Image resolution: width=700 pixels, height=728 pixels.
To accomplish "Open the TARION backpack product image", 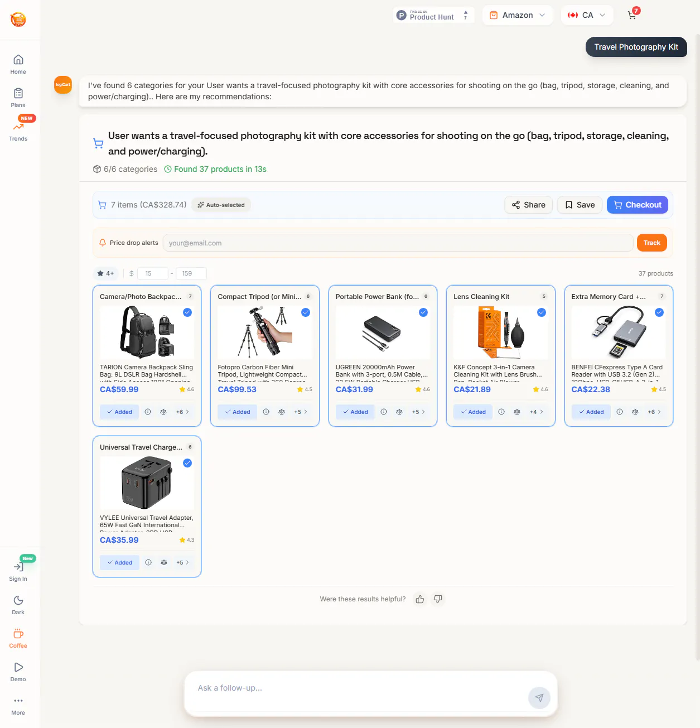I will [x=147, y=332].
